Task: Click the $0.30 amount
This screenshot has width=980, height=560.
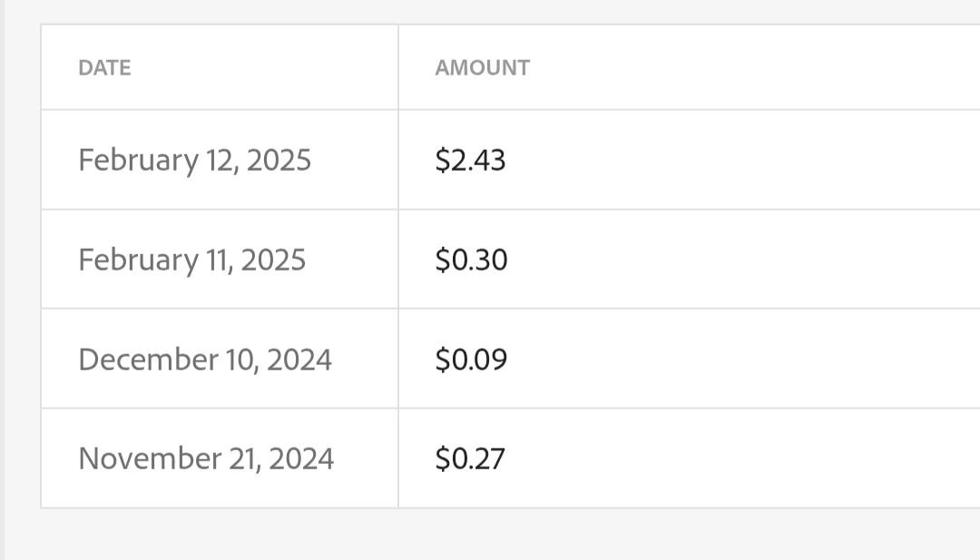Action: pos(471,260)
